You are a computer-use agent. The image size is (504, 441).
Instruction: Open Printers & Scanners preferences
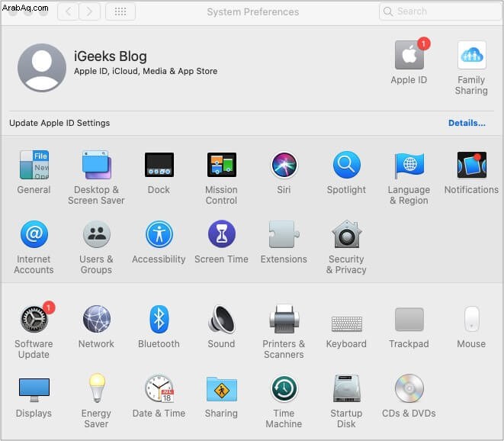(x=284, y=319)
